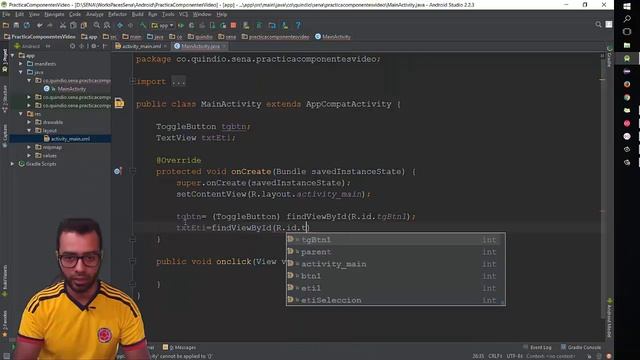Click the Windows Start button
This screenshot has height=360, width=640.
click(x=627, y=6)
